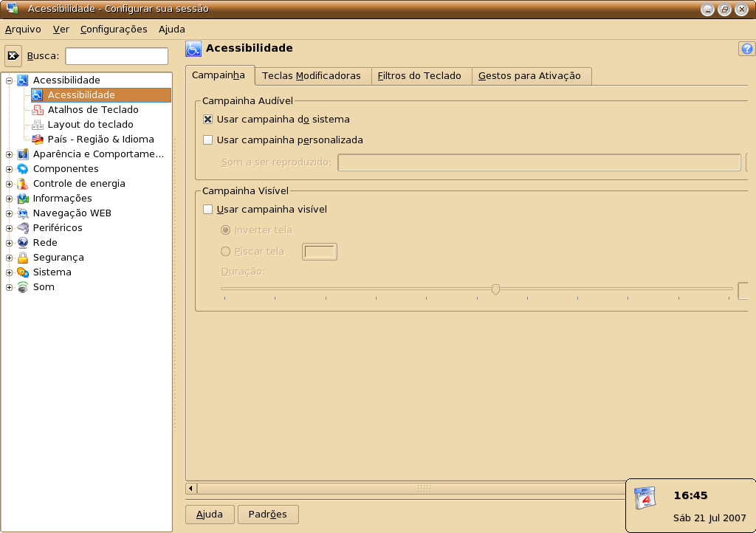Open the Layout do teclado item icon
The image size is (756, 533).
(38, 125)
